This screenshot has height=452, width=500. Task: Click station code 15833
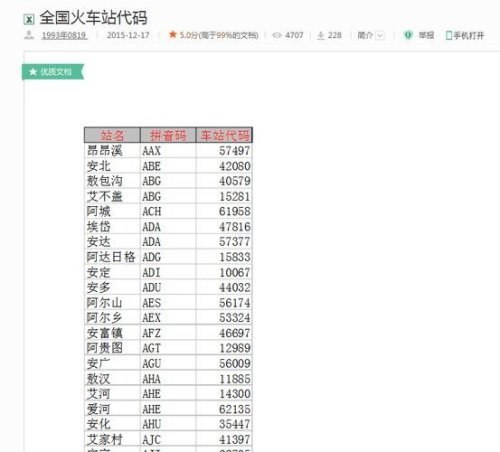coord(234,257)
